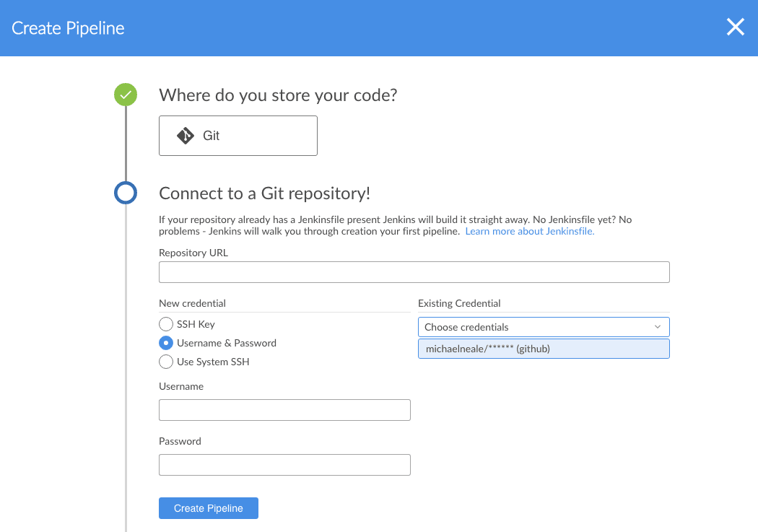
Task: Click the green checkmark step indicator
Action: point(126,95)
